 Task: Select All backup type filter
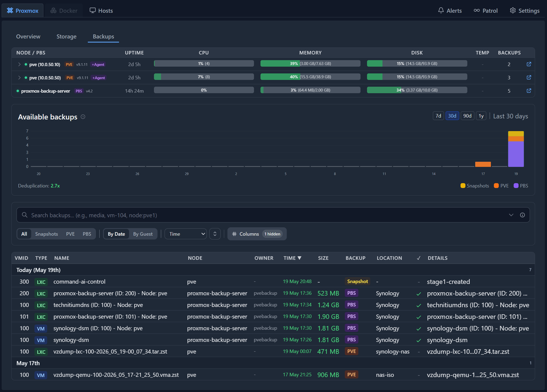tap(24, 234)
